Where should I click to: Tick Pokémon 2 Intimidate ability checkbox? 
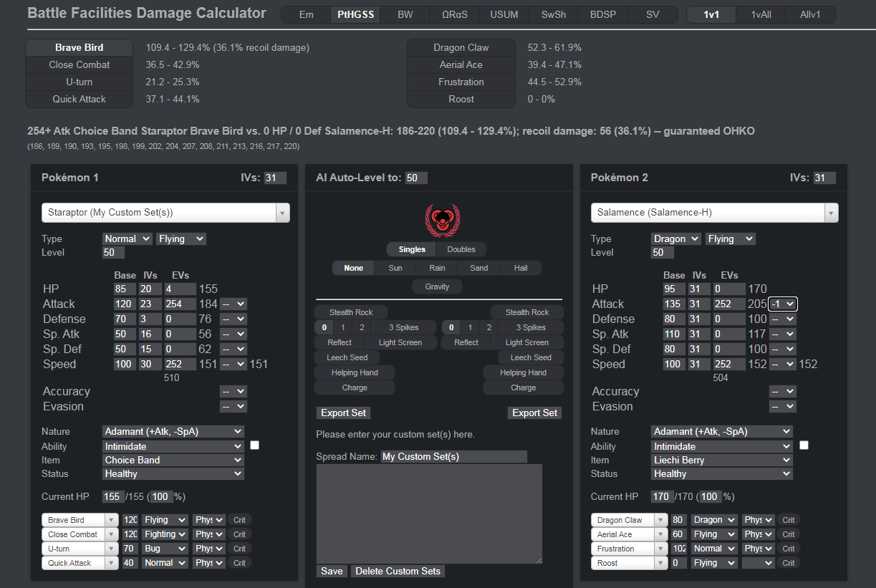coord(804,445)
